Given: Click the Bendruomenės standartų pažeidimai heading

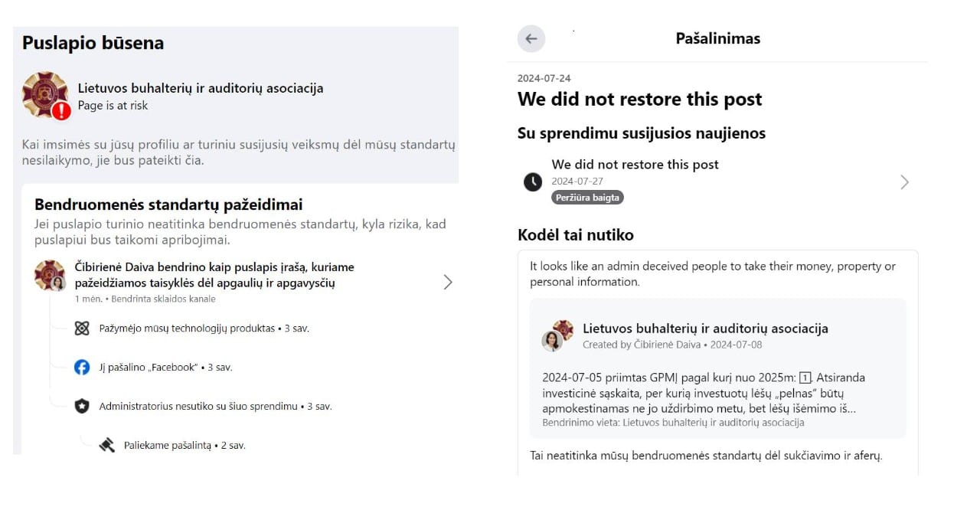Looking at the screenshot, I should click(168, 204).
